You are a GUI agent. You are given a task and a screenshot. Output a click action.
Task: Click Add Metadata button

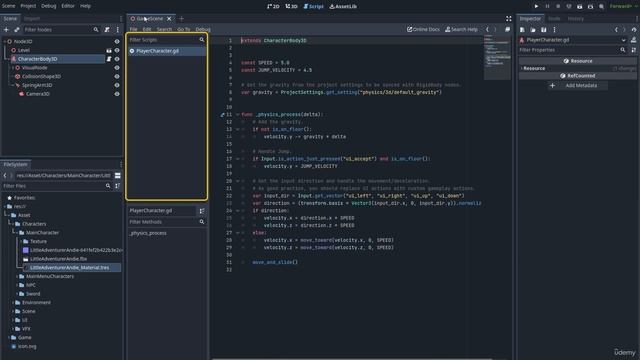[x=577, y=86]
